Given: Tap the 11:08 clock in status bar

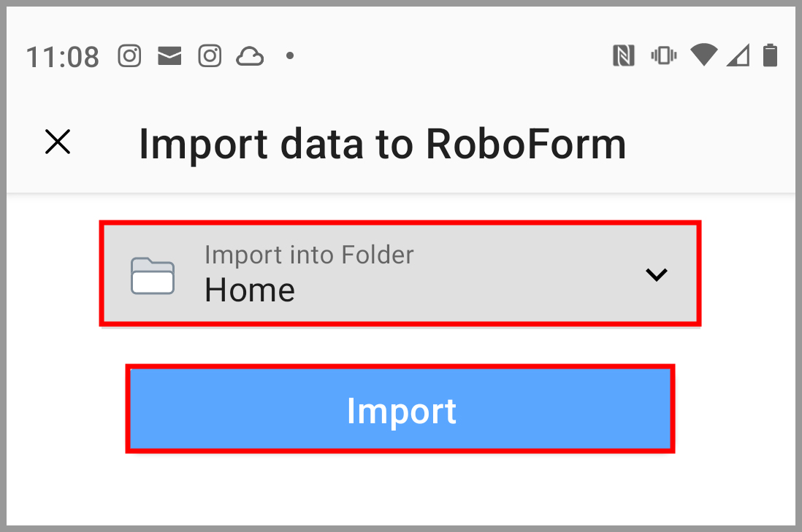Looking at the screenshot, I should click(x=62, y=56).
